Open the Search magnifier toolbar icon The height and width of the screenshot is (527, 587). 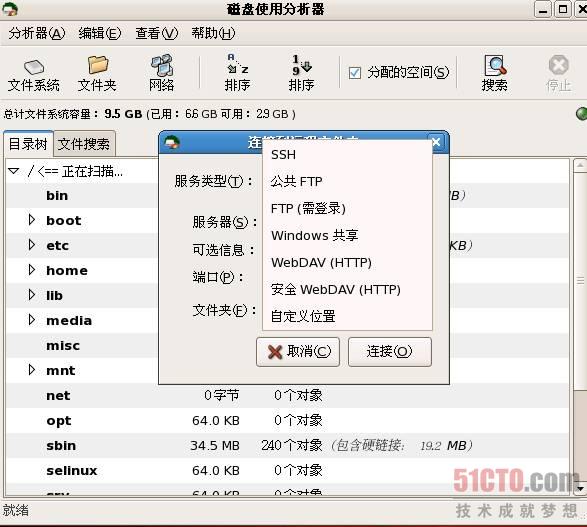(x=495, y=65)
